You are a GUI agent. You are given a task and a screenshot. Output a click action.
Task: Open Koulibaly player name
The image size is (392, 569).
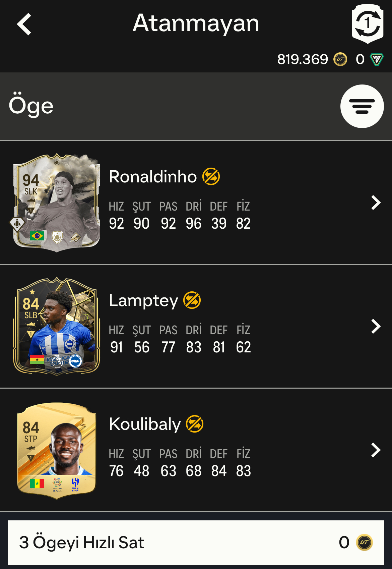(x=145, y=424)
